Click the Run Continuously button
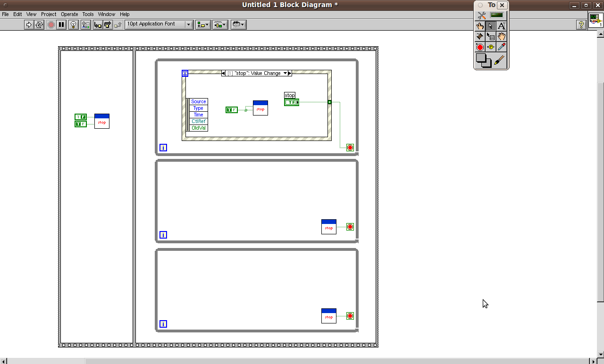Viewport: 604px width, 364px height. pos(39,25)
